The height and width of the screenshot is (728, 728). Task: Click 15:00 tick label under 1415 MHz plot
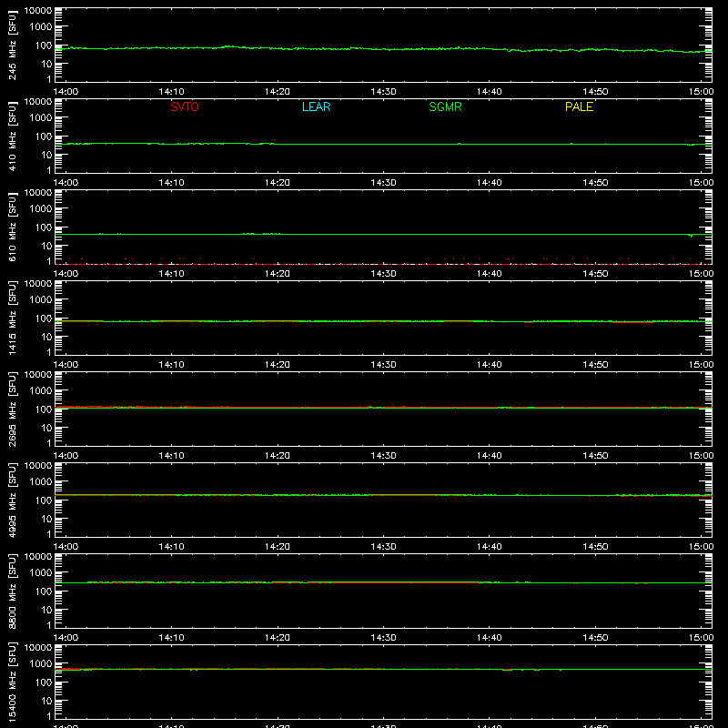point(701,365)
